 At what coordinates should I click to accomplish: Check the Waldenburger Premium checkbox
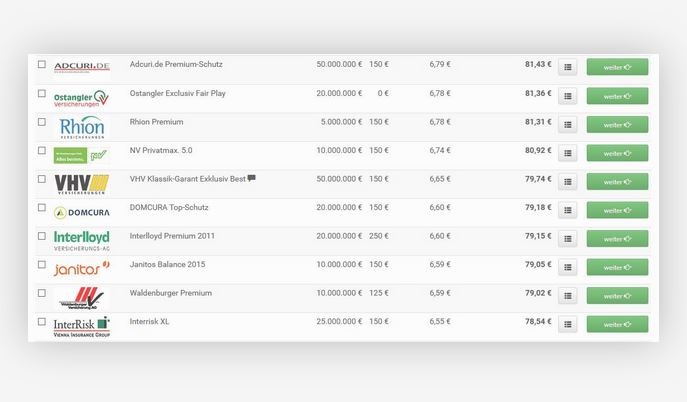[42, 293]
